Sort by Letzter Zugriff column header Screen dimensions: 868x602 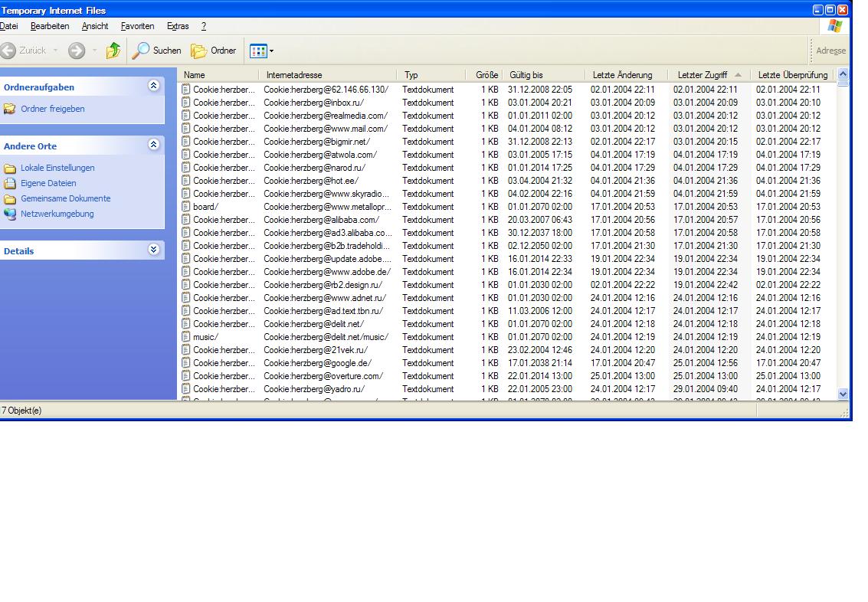pyautogui.click(x=703, y=75)
